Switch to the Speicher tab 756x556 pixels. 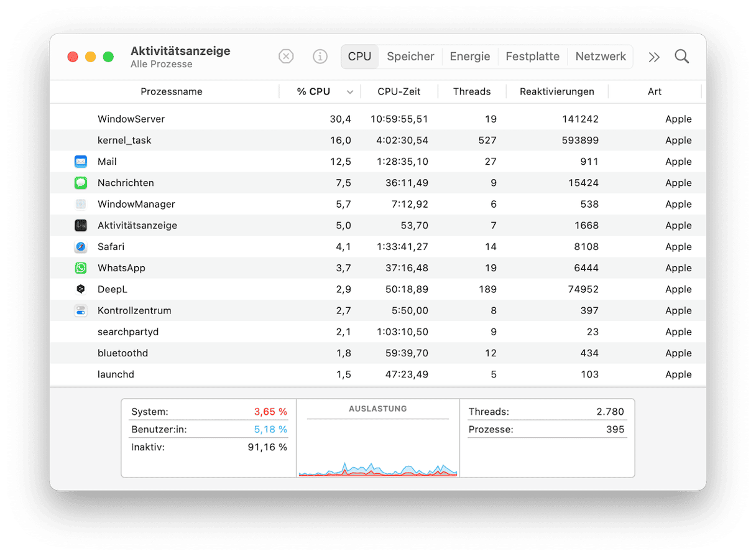point(410,57)
